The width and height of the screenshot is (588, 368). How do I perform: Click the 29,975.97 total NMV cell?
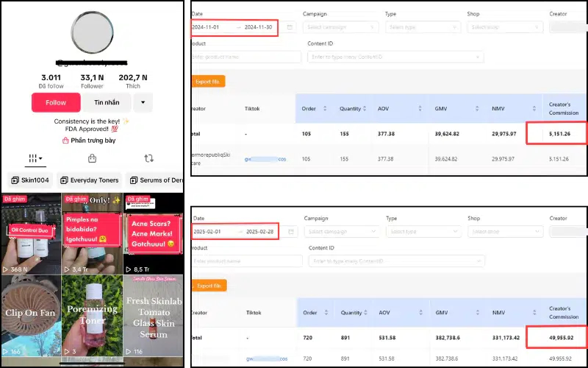pyautogui.click(x=504, y=134)
